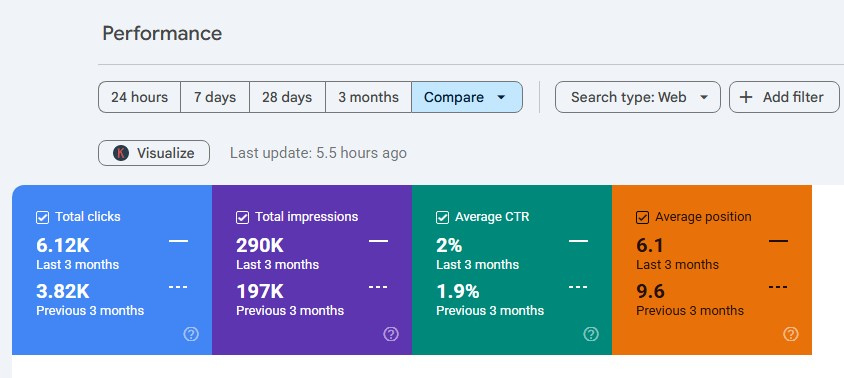Click Last 3 months under 2%
Screen dimensions: 844x378
477,265
